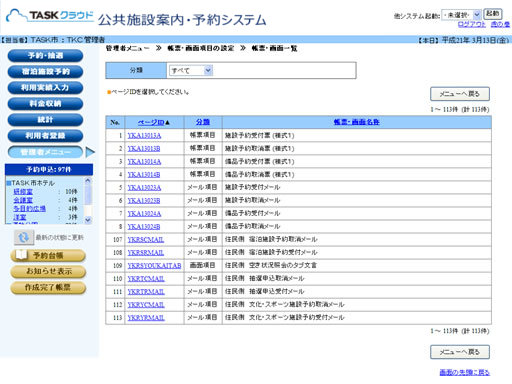The width and height of the screenshot is (512, 384).
Task: Click the 画面項目 category cell
Action: tap(203, 265)
